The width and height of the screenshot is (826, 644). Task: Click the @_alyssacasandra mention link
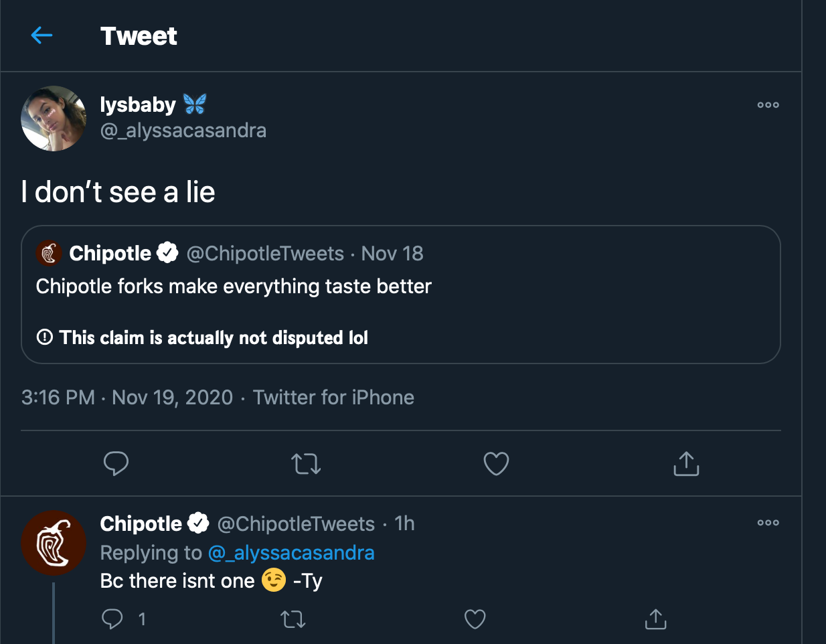291,553
